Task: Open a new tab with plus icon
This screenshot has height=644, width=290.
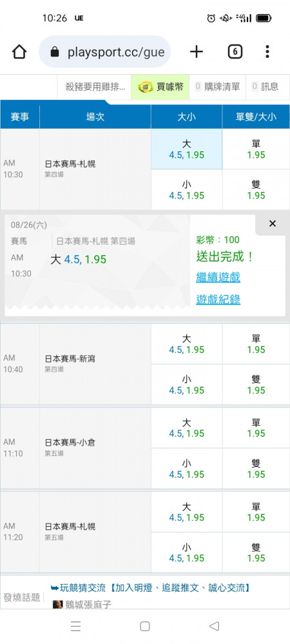Action: coord(197,52)
